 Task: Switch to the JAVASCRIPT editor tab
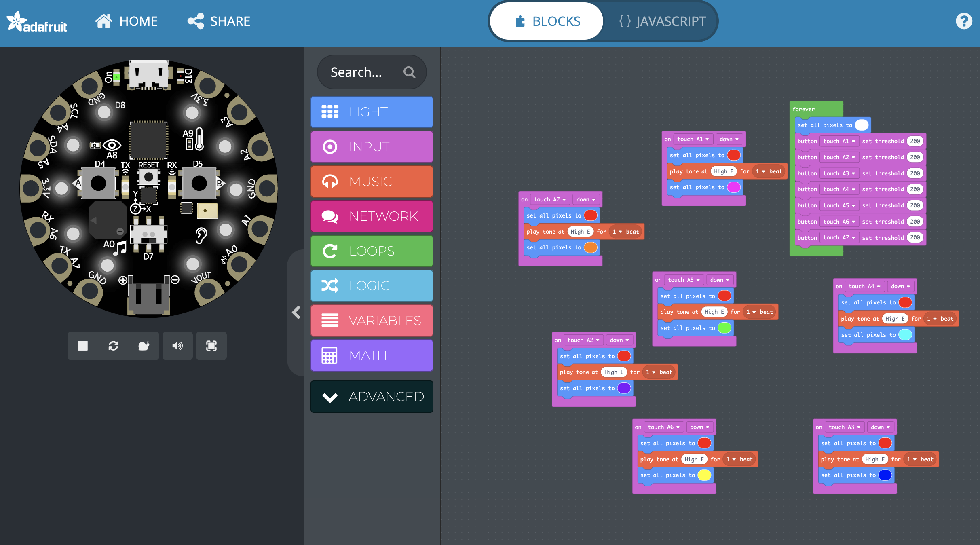[x=662, y=21]
